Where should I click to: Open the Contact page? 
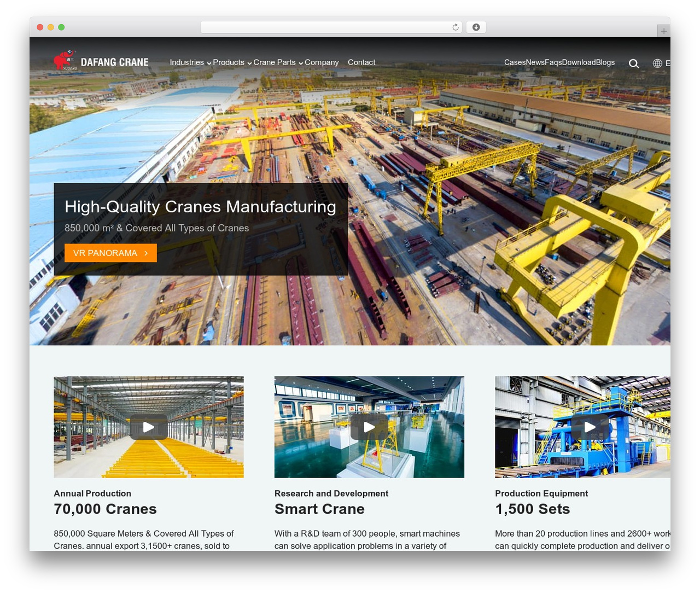pyautogui.click(x=361, y=62)
